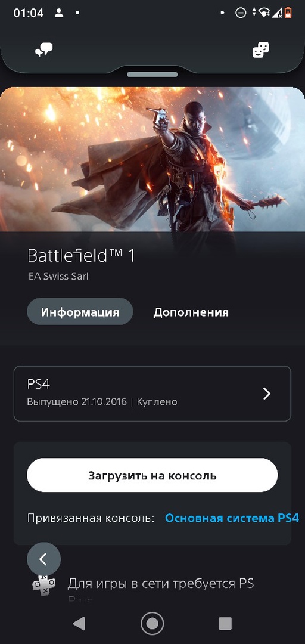Tap the do-not-disturb status icon
The width and height of the screenshot is (305, 644).
point(241,13)
